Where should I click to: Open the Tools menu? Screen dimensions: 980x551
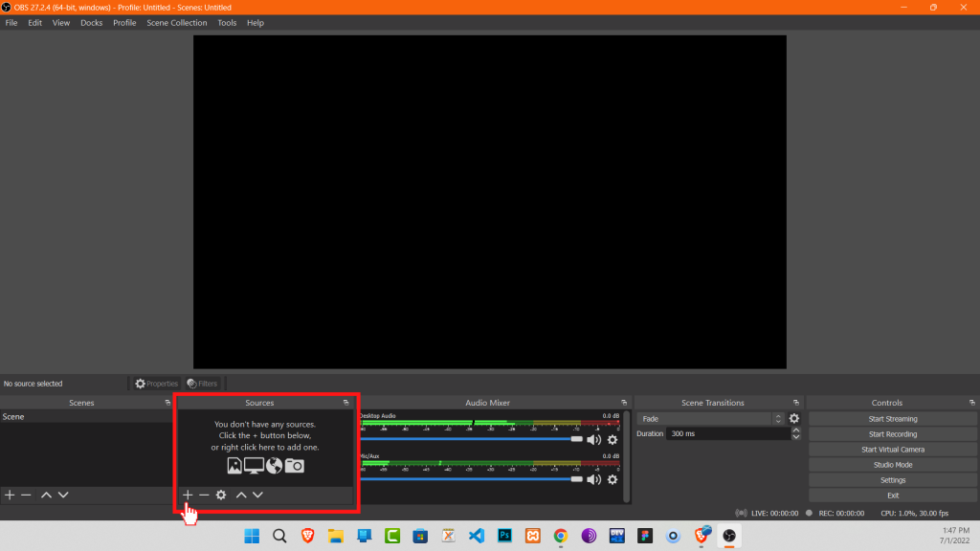pos(227,23)
